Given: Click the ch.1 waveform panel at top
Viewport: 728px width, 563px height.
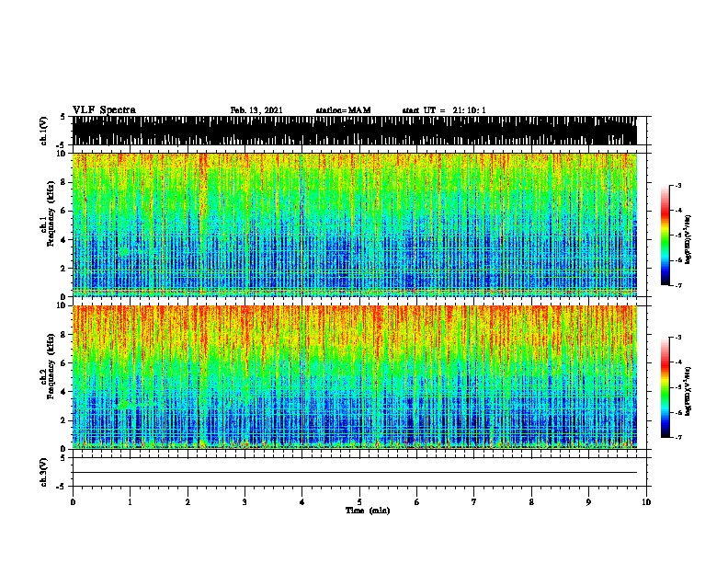Looking at the screenshot, I should point(355,131).
